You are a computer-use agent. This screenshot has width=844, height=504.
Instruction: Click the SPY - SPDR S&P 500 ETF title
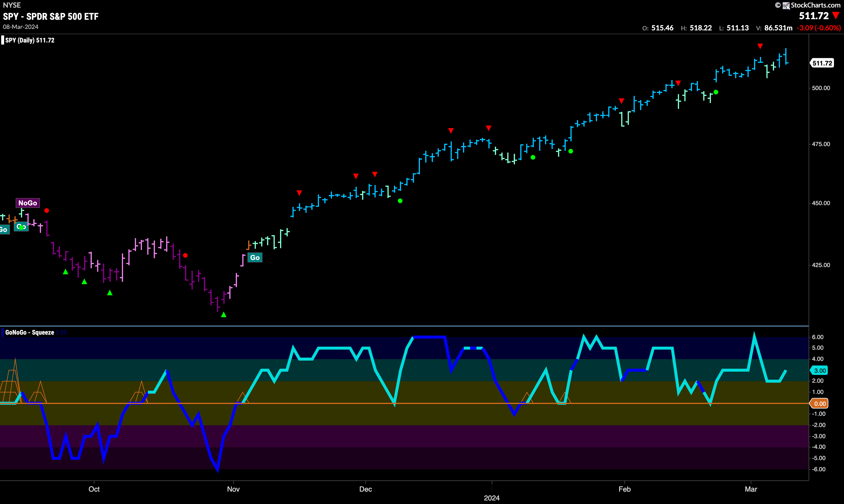(50, 16)
